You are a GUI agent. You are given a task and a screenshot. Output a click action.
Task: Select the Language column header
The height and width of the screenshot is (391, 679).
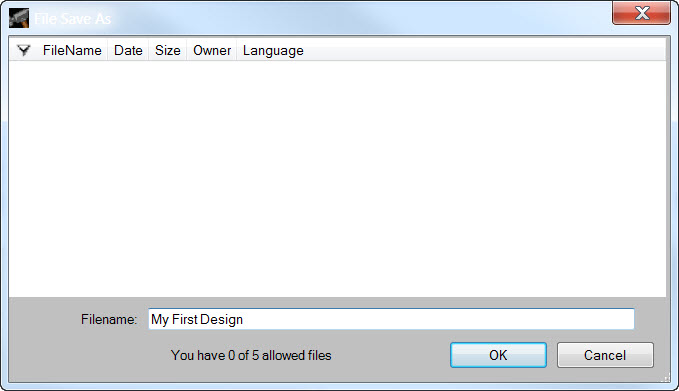(273, 50)
